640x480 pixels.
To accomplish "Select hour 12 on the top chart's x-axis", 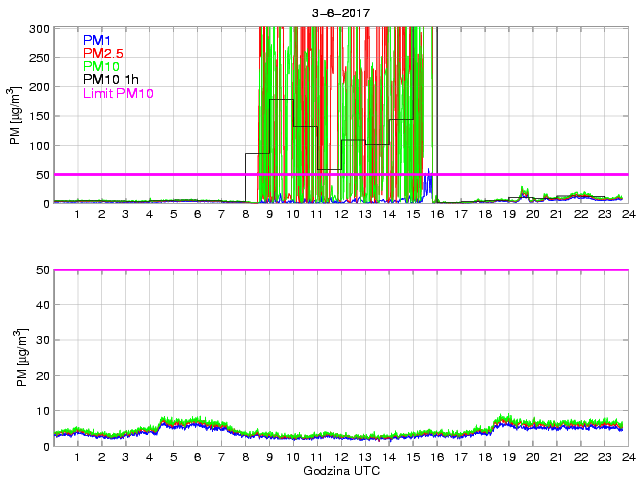I will [x=341, y=214].
